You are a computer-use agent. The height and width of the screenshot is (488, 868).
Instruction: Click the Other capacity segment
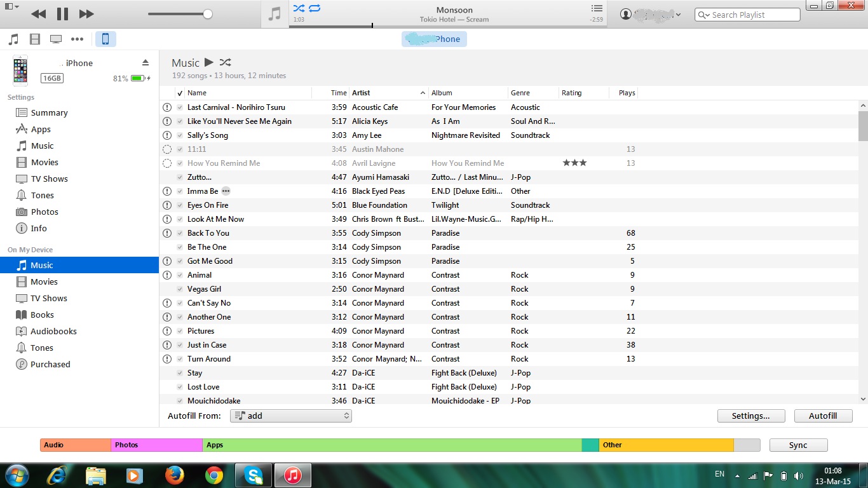tap(667, 445)
